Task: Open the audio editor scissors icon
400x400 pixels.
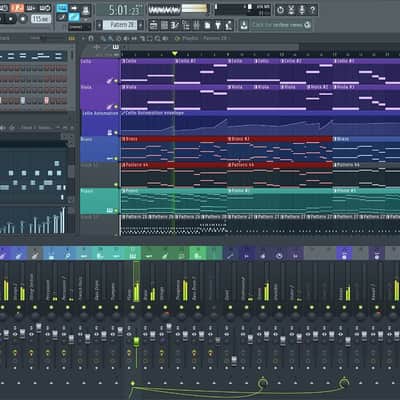Action: pyautogui.click(x=291, y=10)
